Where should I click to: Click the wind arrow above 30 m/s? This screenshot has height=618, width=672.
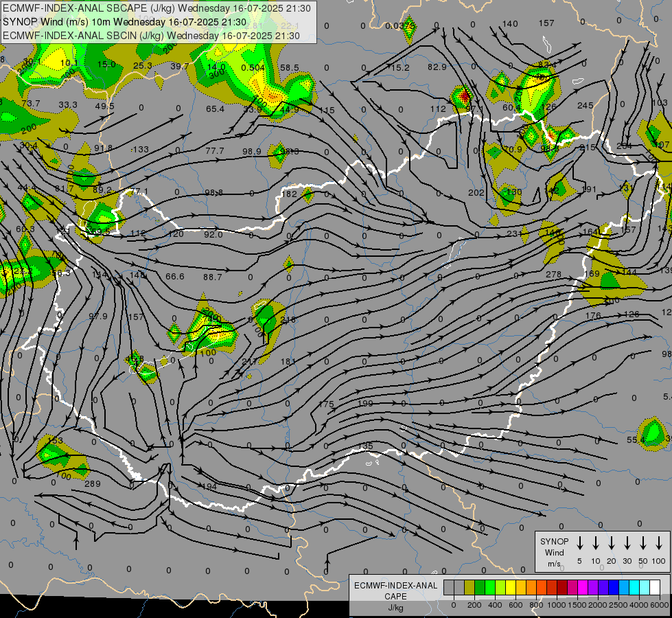click(627, 543)
